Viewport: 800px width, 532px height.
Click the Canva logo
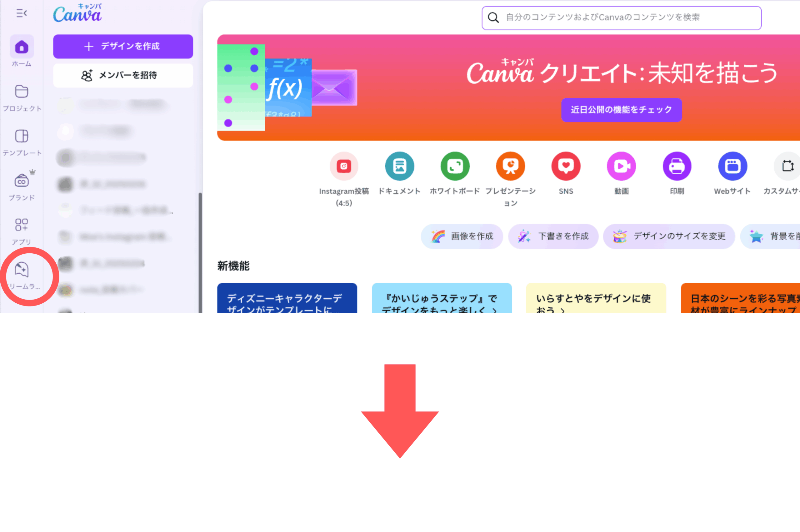coord(77,13)
